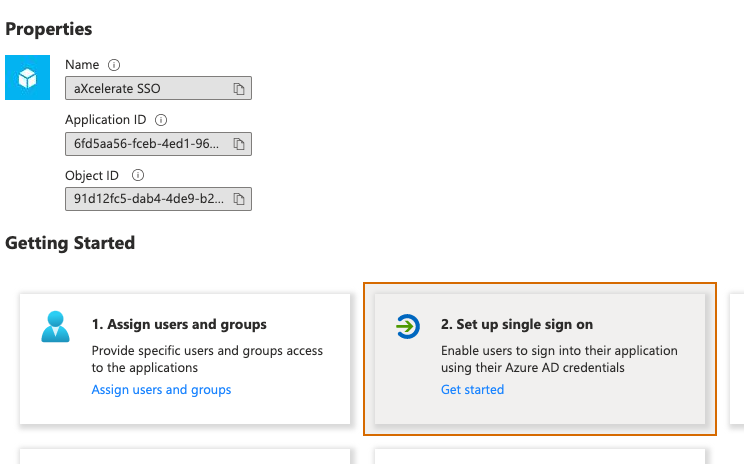Show info tooltip next to Name label
Image resolution: width=744 pixels, height=464 pixels.
pyautogui.click(x=114, y=65)
